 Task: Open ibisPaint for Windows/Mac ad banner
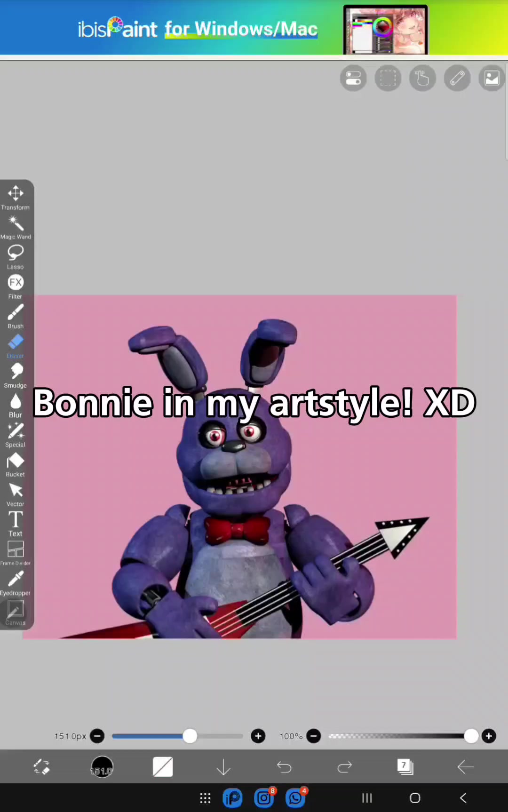pos(254,27)
